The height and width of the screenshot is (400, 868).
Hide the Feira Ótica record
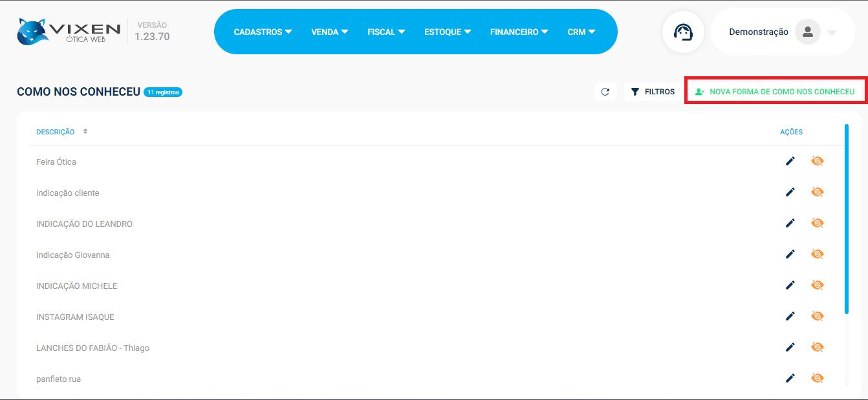pyautogui.click(x=817, y=161)
